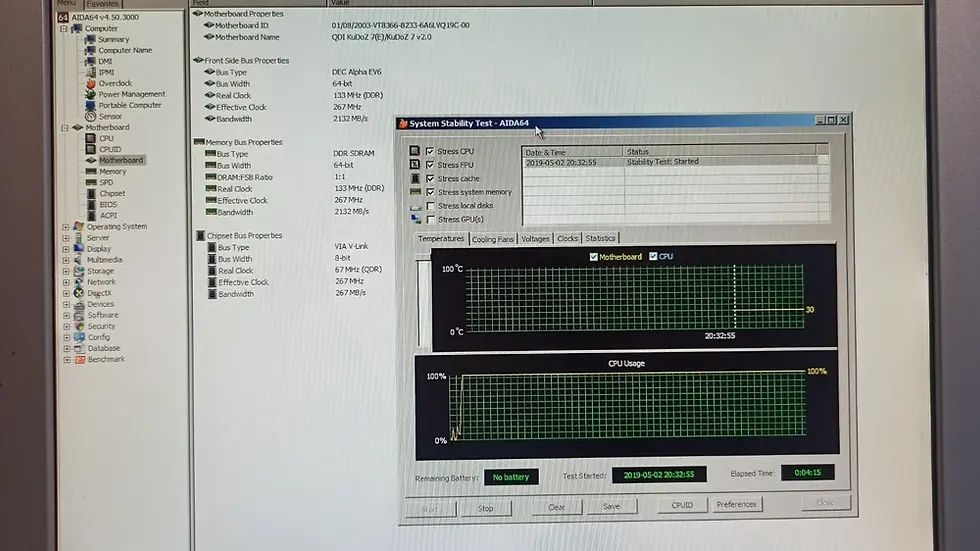This screenshot has width=980, height=551.
Task: Select the Chipset icon entry
Action: coord(91,194)
